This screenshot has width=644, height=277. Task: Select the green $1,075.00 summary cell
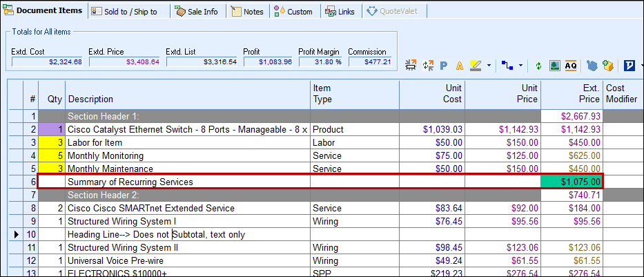pyautogui.click(x=572, y=182)
